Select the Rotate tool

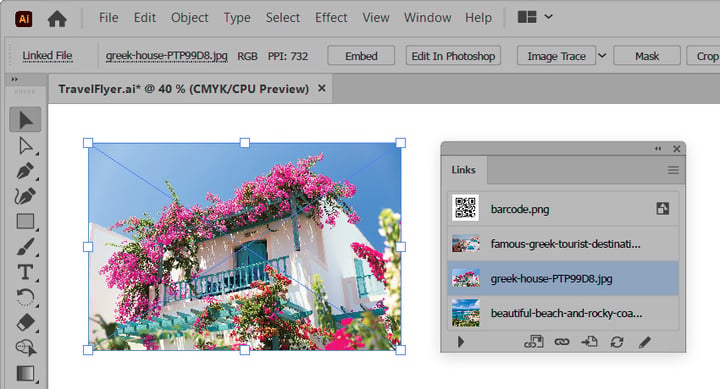25,297
